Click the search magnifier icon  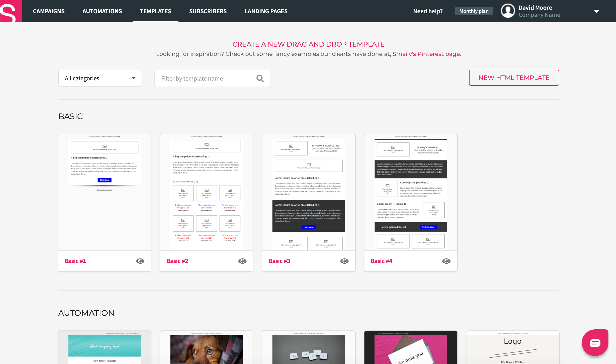(260, 79)
